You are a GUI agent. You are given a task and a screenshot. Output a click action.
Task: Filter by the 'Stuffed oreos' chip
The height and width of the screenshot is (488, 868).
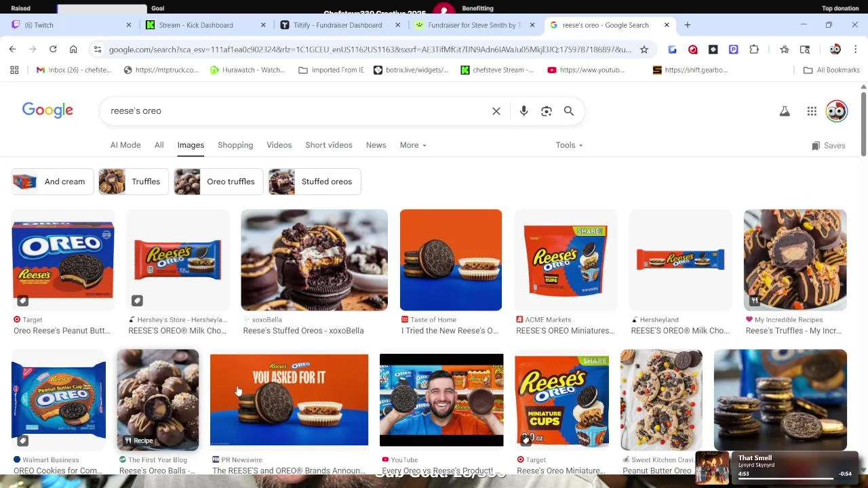[314, 182]
